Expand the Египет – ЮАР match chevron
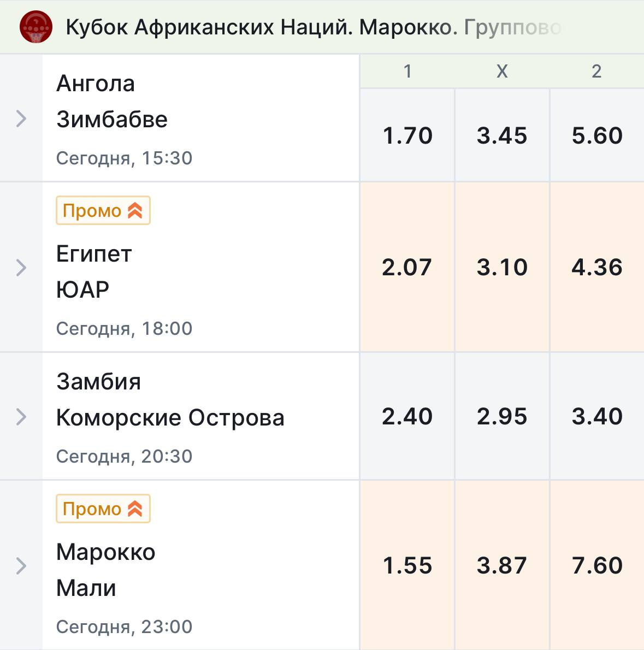The image size is (644, 650). pos(21,268)
